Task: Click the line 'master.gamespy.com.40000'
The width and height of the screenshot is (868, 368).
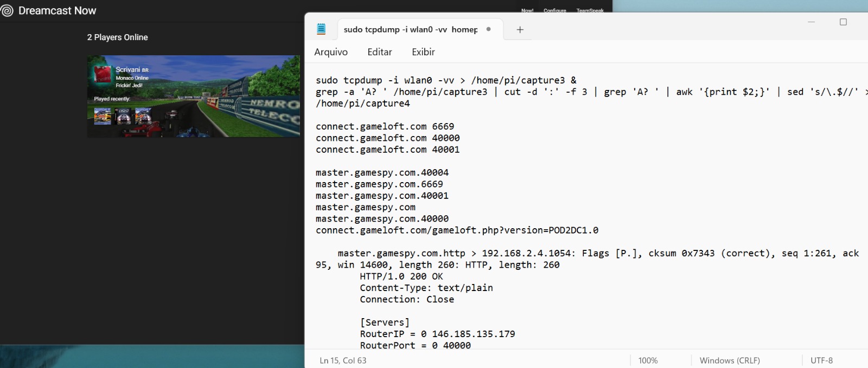Action: click(382, 219)
